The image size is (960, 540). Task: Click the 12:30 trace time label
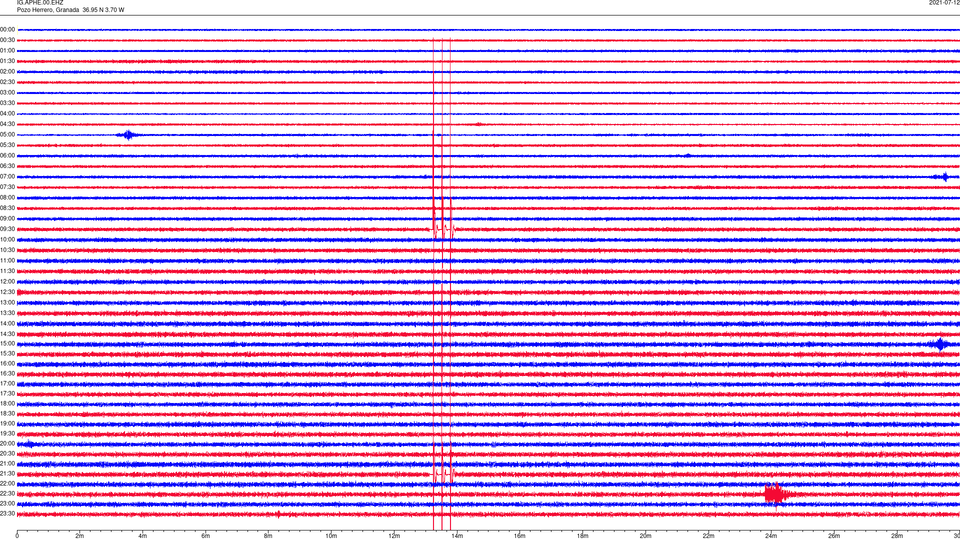point(7,292)
